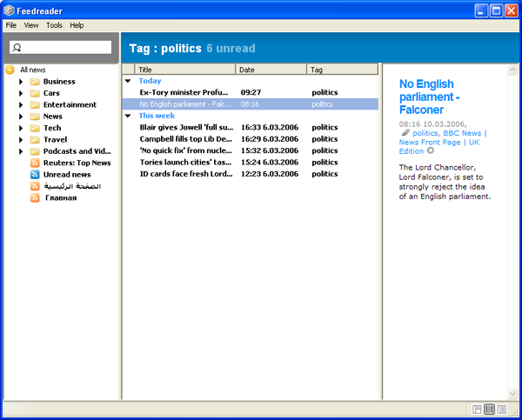Open the View menu
The height and width of the screenshot is (420, 522).
pyautogui.click(x=31, y=25)
